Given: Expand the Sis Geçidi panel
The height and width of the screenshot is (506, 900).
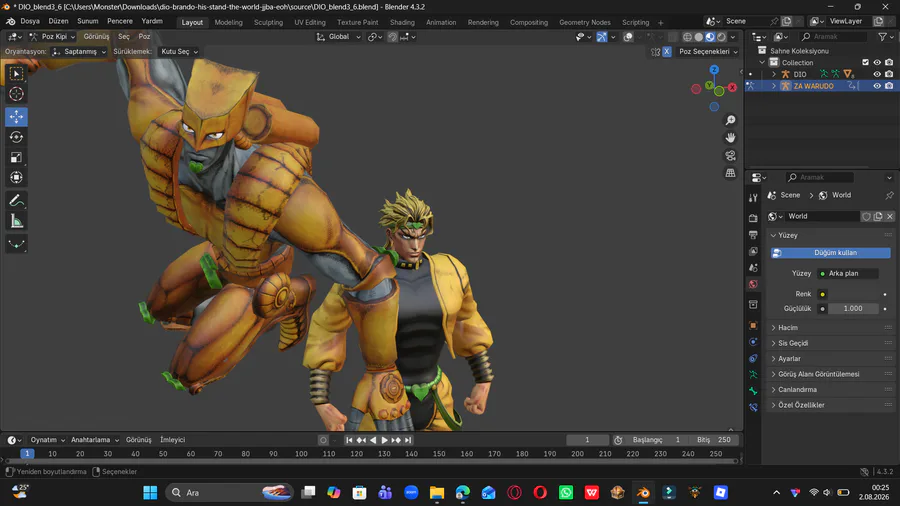Looking at the screenshot, I should (793, 343).
